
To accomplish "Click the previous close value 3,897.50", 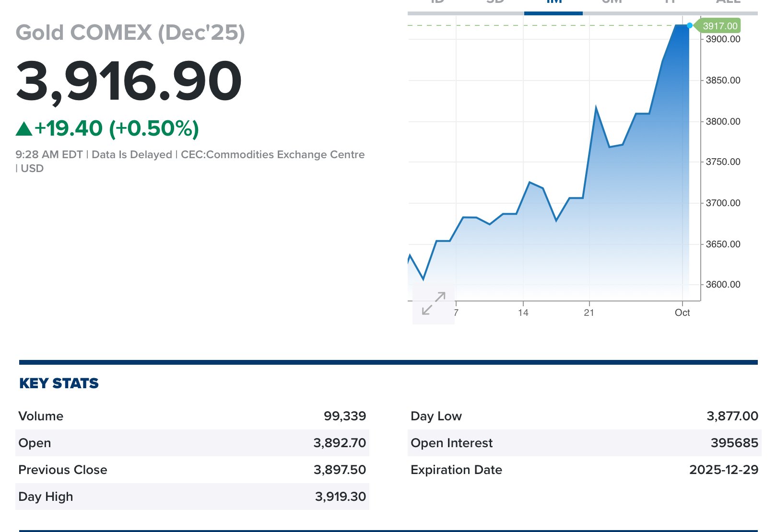I will (x=340, y=470).
